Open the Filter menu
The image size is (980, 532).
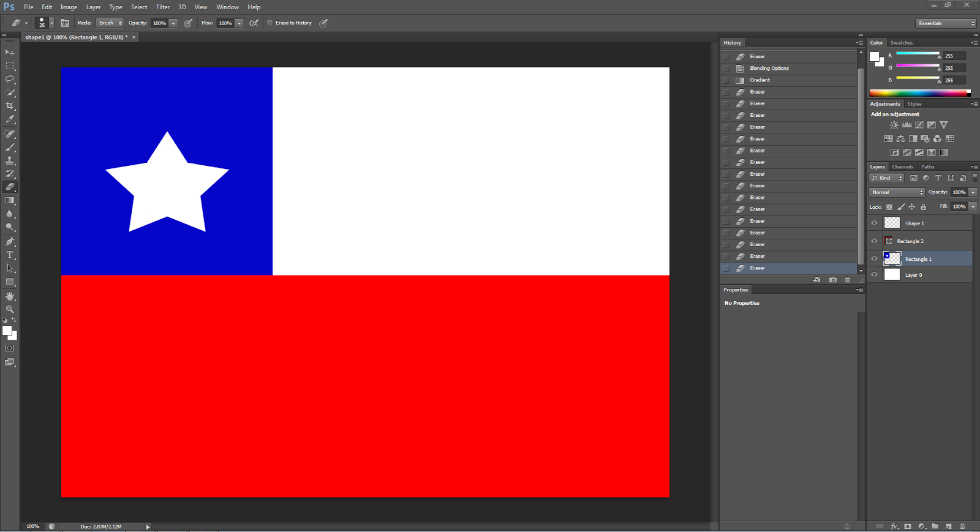coord(163,7)
